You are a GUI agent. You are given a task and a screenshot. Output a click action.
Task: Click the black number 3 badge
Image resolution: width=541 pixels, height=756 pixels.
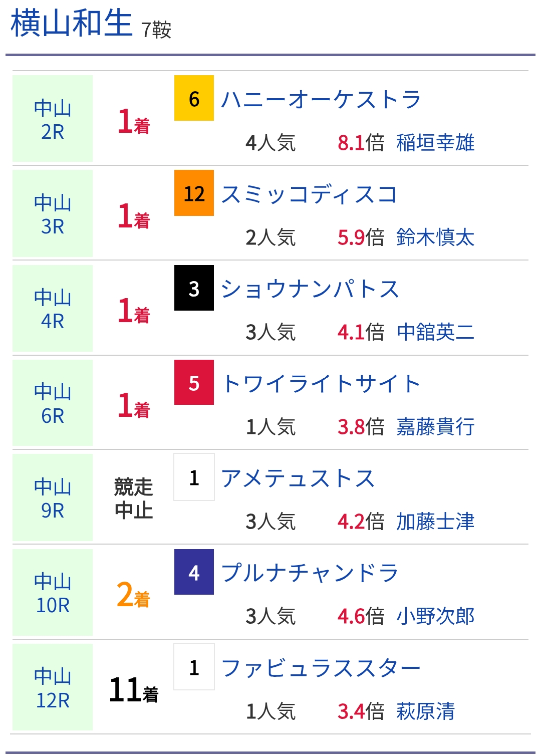point(194,288)
